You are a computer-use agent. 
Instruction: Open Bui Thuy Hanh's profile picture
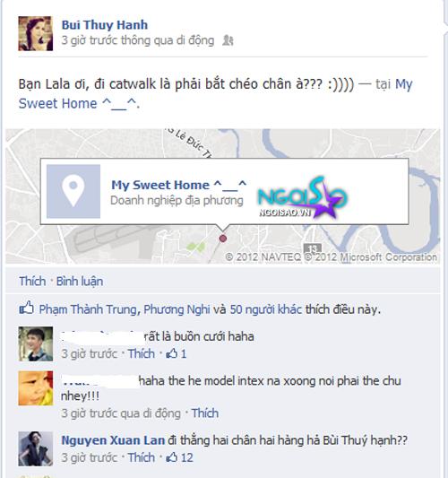(35, 33)
